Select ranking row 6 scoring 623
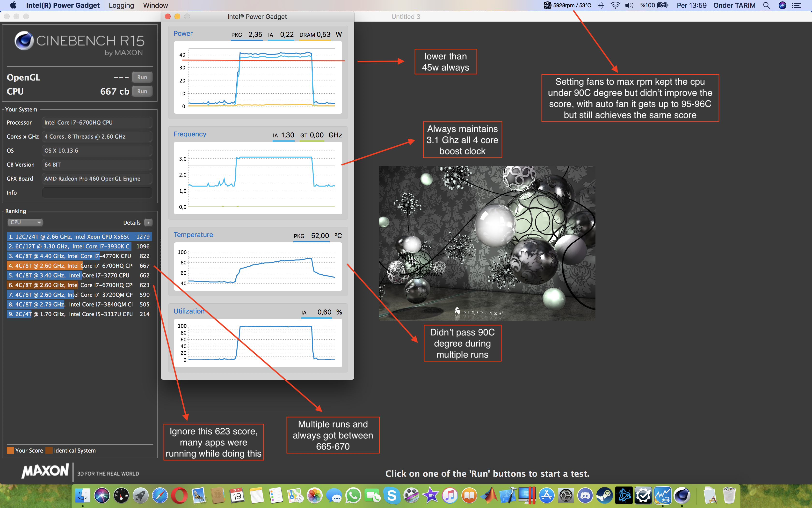Screen dimensions: 812x508 (80, 285)
